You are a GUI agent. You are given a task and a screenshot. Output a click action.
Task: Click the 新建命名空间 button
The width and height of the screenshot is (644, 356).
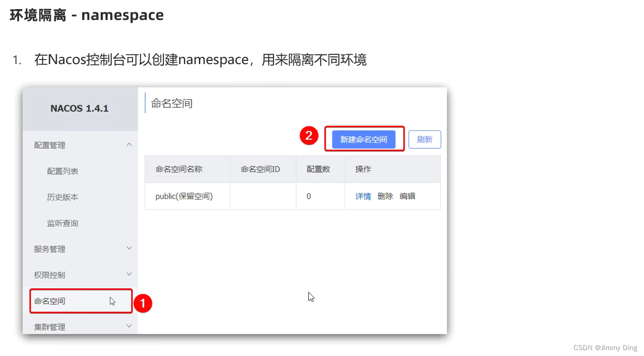(x=363, y=140)
